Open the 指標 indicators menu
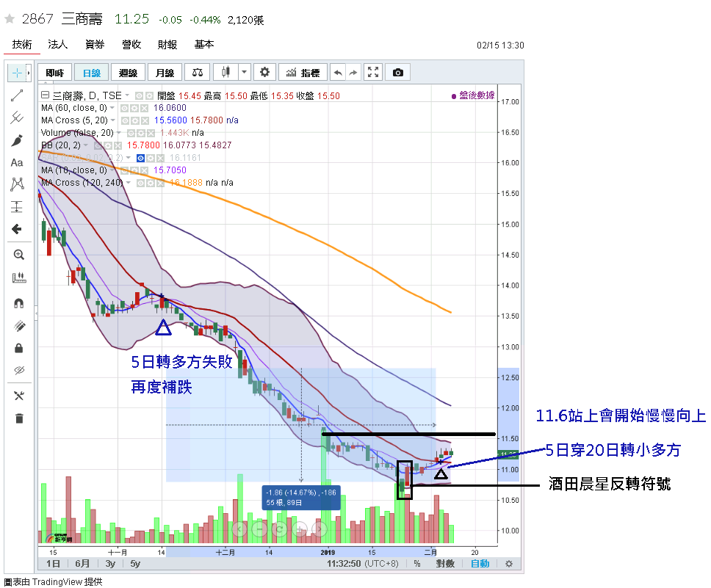 [303, 73]
